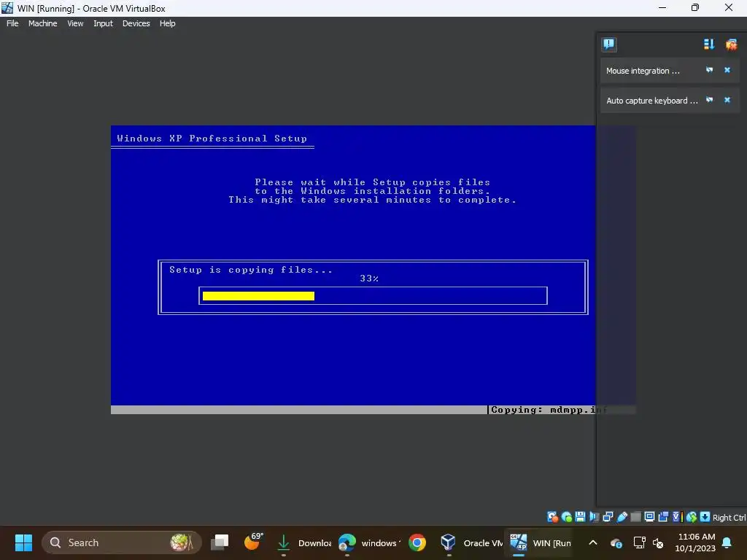This screenshot has width=747, height=560.
Task: Switch to the Edge 'windows' taskbar window
Action: (368, 542)
